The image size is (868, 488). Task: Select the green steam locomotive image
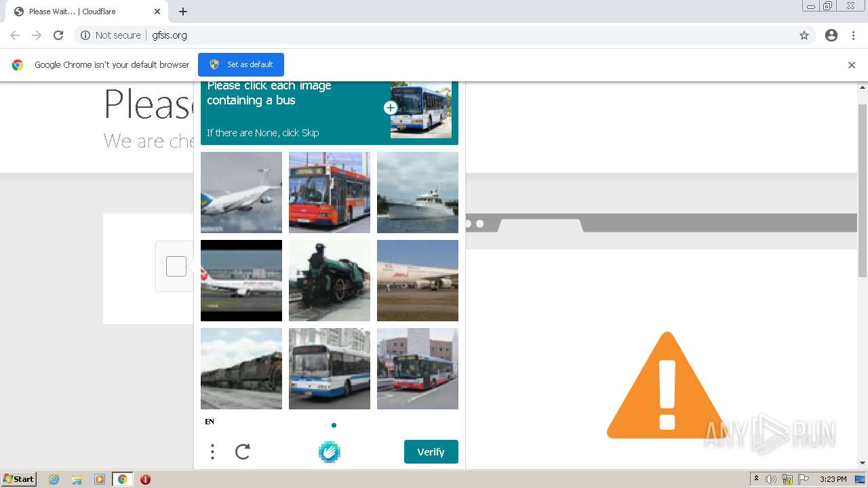pyautogui.click(x=330, y=281)
